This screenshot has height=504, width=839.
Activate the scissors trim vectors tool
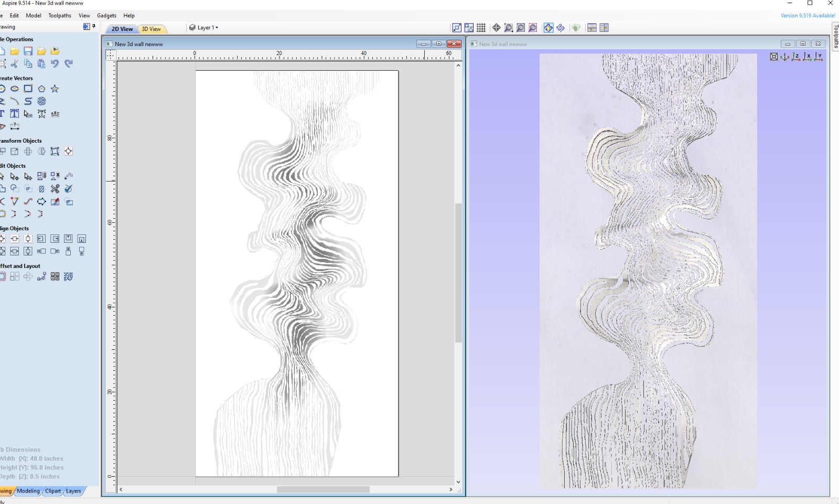click(55, 189)
